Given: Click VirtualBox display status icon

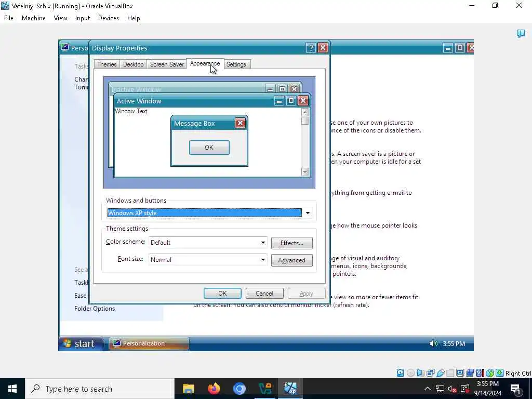Looking at the screenshot, I should (460, 373).
